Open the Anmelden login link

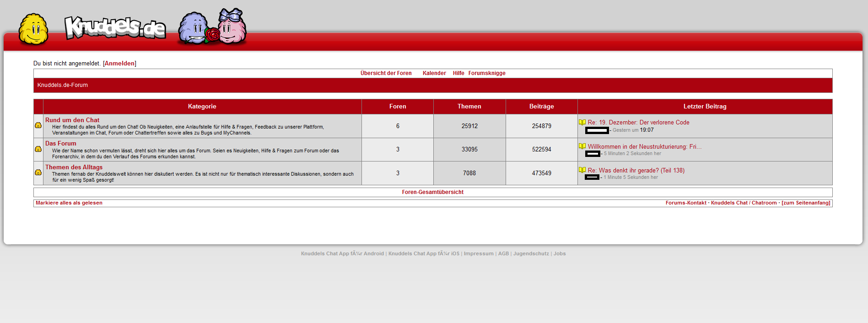[x=119, y=64]
